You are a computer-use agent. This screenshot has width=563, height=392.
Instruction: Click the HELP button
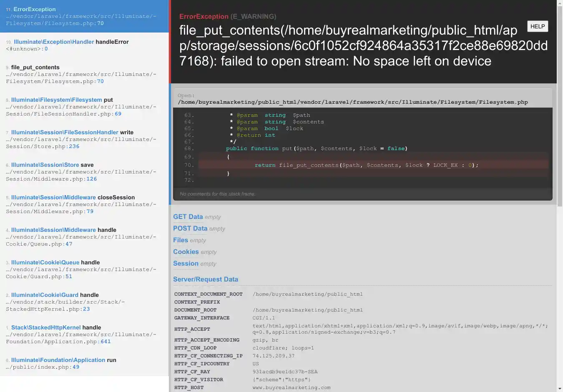538,26
